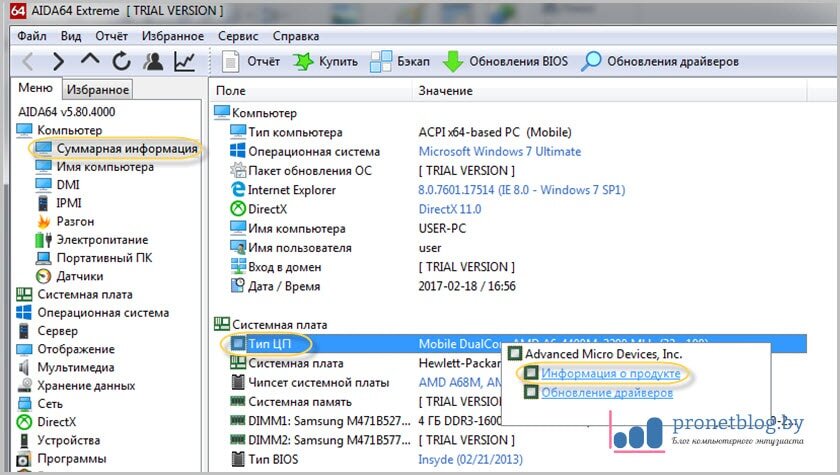This screenshot has height=475, width=840.
Task: Open the Вид menu
Action: [x=71, y=36]
